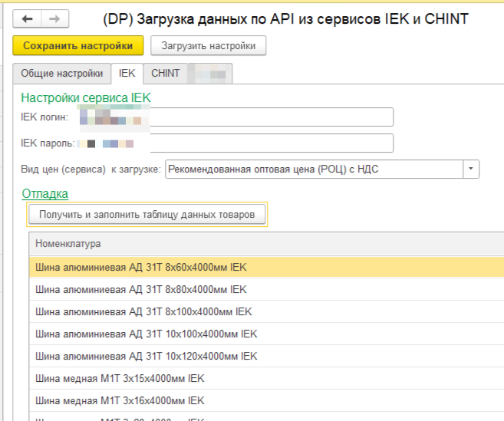Image resolution: width=504 pixels, height=421 pixels.
Task: Click the forward arrow navigation icon
Action: pyautogui.click(x=54, y=19)
